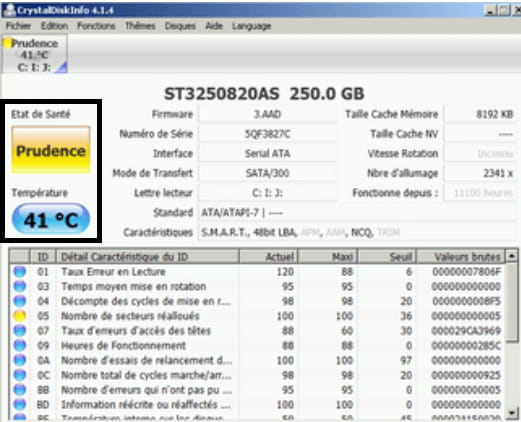Click the Valeurs brutes column header
Viewport: 521px width, 422px height.
460,256
